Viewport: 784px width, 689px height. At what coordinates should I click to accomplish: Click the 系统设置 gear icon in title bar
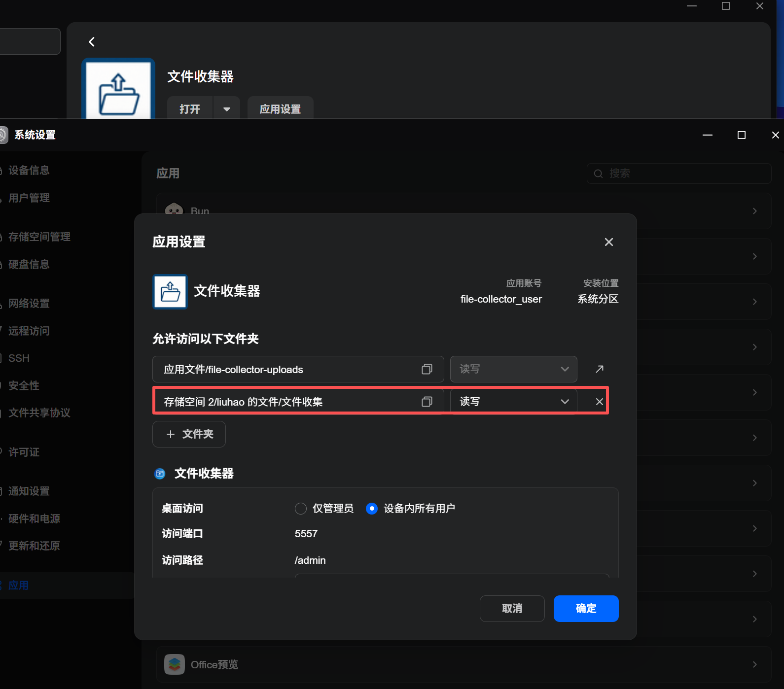[3, 135]
